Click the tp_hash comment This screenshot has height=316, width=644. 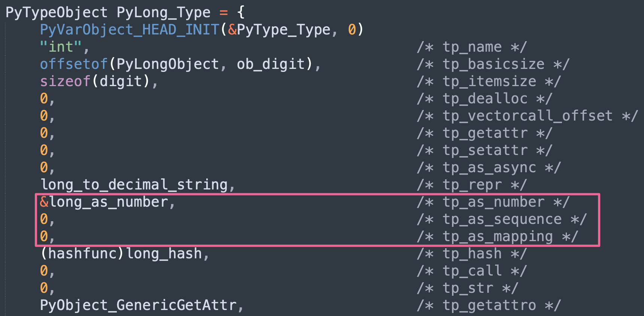click(472, 253)
